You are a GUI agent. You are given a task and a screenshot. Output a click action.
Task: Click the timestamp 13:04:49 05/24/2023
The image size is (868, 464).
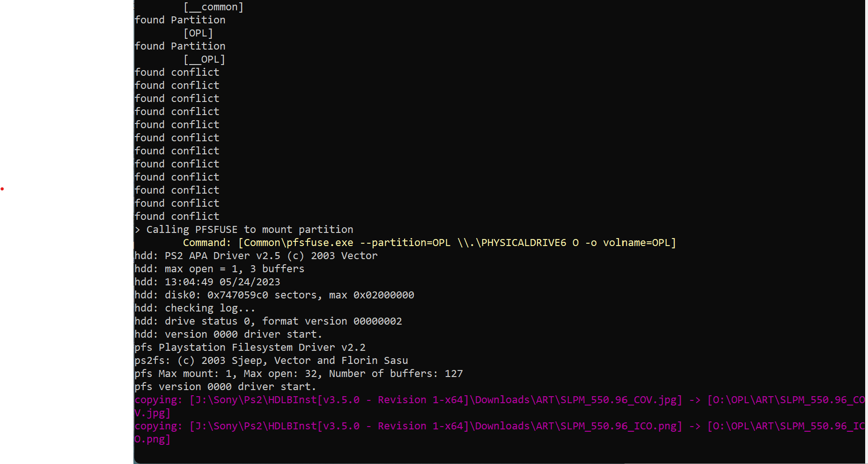(x=222, y=282)
